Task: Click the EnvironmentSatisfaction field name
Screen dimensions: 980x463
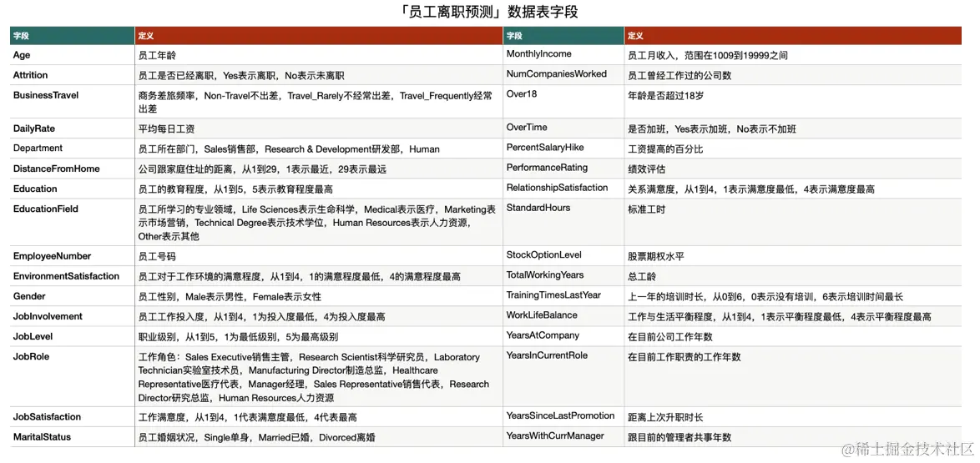Action: [66, 275]
